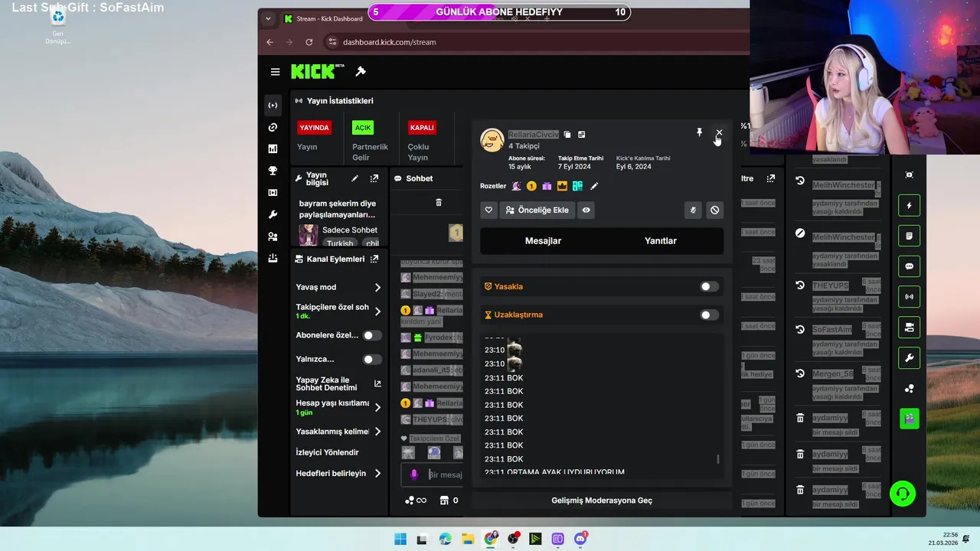This screenshot has width=980, height=551.
Task: Open the Recycle Bin desktop icon
Action: click(57, 27)
